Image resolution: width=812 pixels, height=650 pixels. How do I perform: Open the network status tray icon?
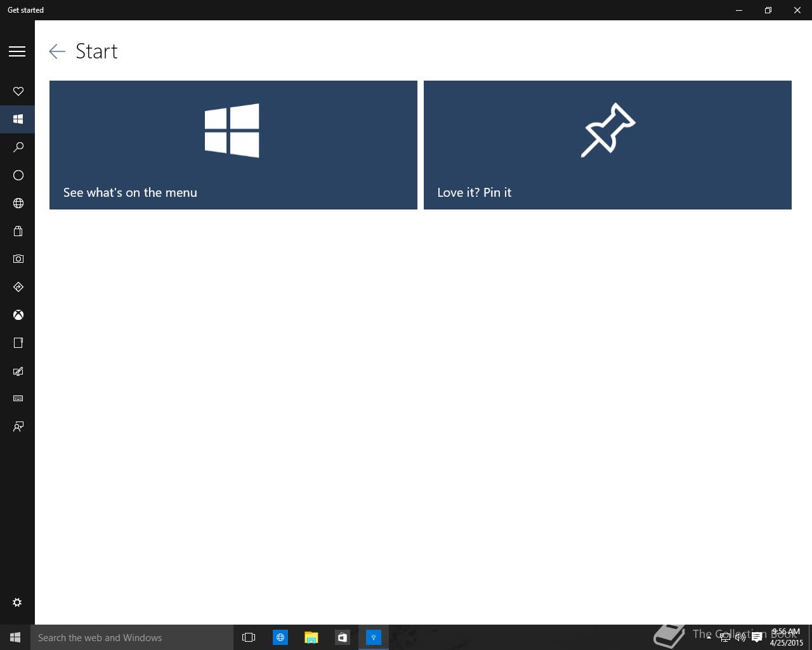724,637
